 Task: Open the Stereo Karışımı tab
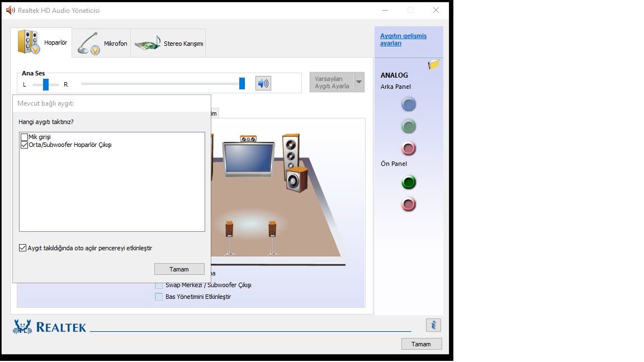168,43
